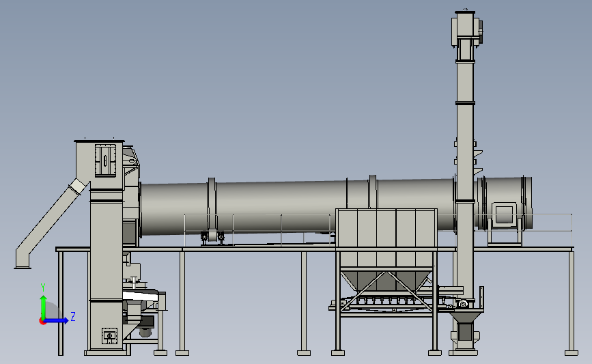
Task: Select the red origin ball of the axis triad
Action: click(42, 322)
